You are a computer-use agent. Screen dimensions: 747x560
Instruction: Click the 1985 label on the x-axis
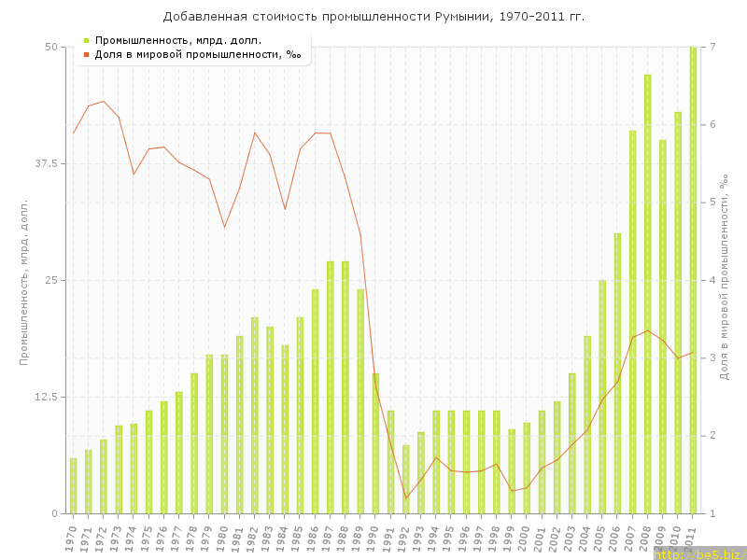pos(298,539)
